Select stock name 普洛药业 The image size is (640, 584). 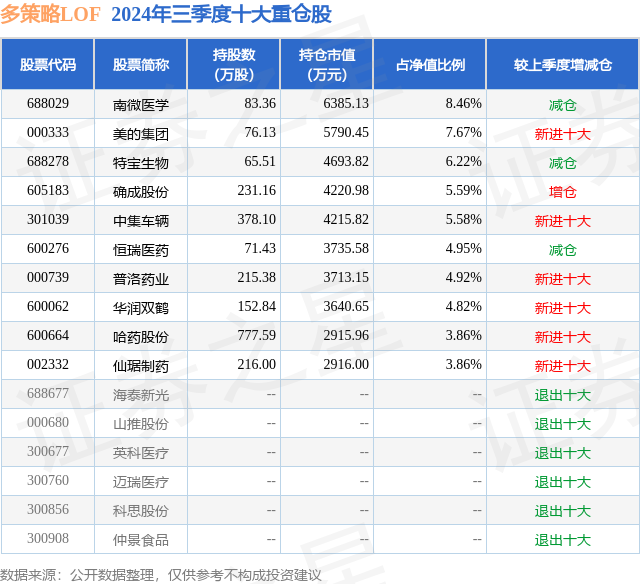(x=141, y=279)
